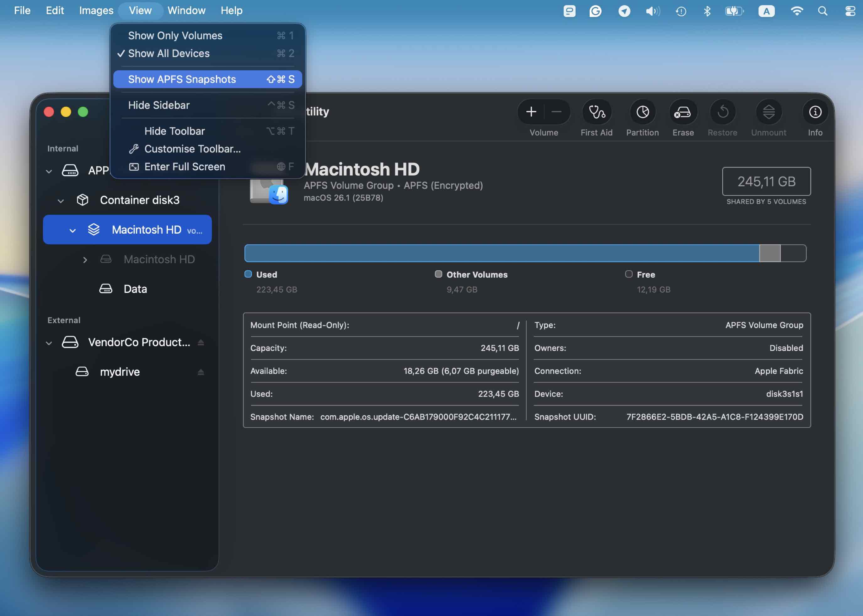Add a new APFS volume

click(531, 112)
